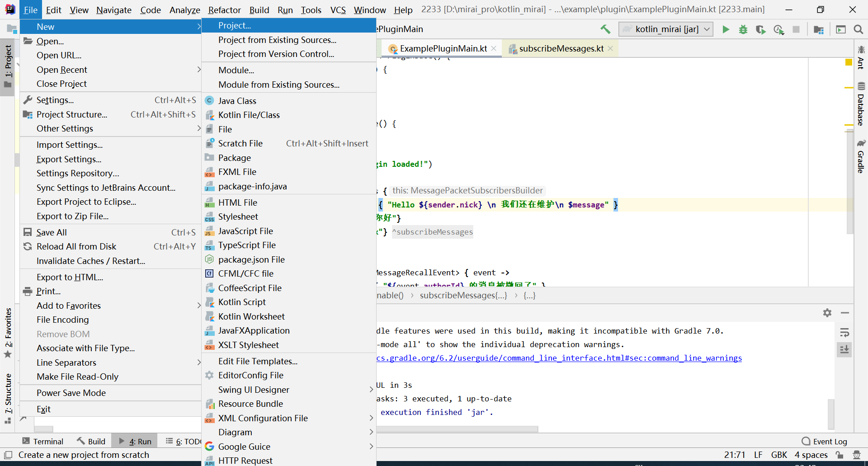Click the Search Everywhere magnifier icon

pyautogui.click(x=858, y=29)
